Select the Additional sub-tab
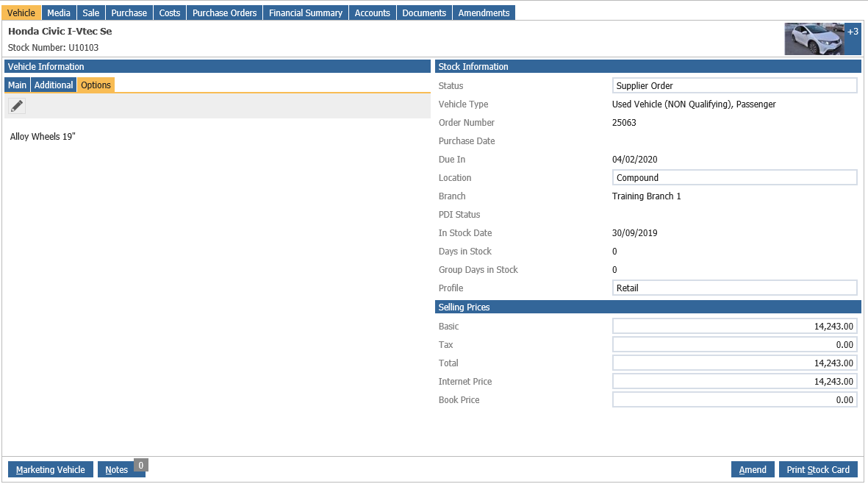868x484 pixels. (x=54, y=85)
